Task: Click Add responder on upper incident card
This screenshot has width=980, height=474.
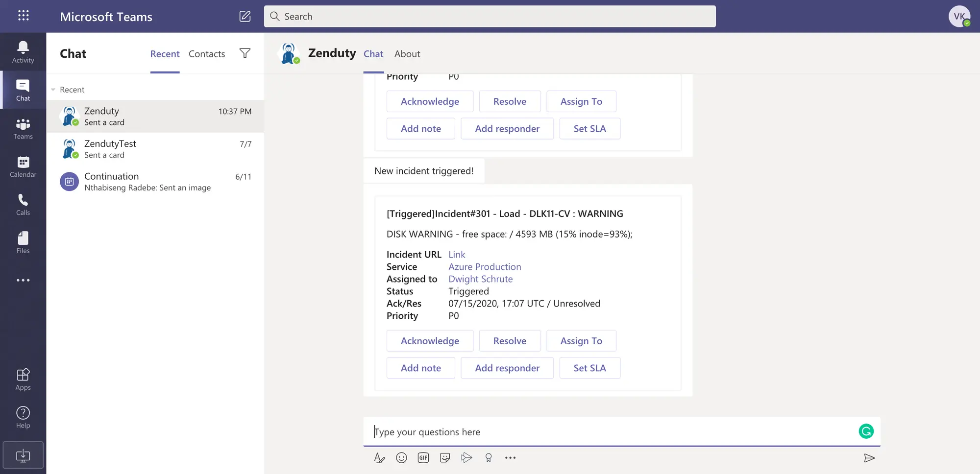Action: pyautogui.click(x=507, y=128)
